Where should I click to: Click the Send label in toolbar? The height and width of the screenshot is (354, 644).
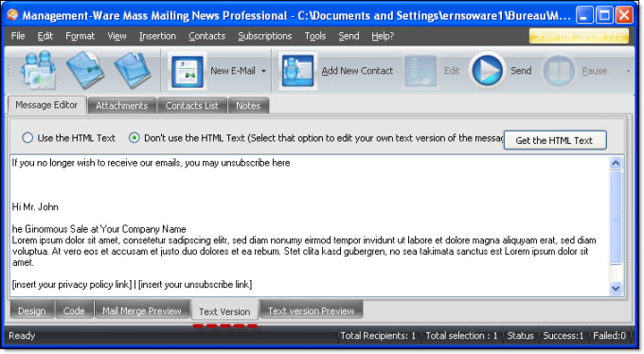[521, 71]
